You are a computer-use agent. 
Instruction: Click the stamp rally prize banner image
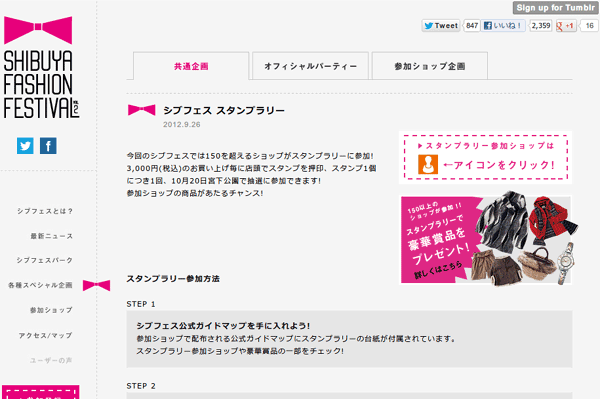pyautogui.click(x=486, y=239)
